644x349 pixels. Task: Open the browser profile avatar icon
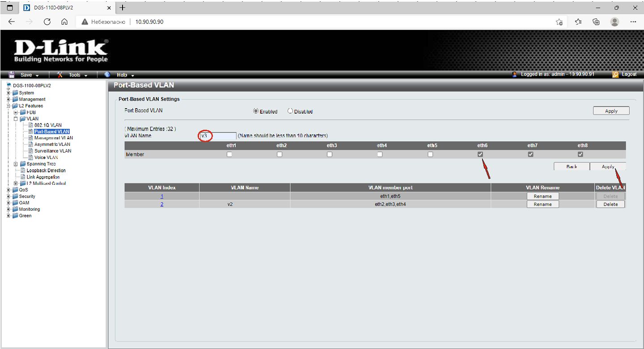tap(615, 21)
